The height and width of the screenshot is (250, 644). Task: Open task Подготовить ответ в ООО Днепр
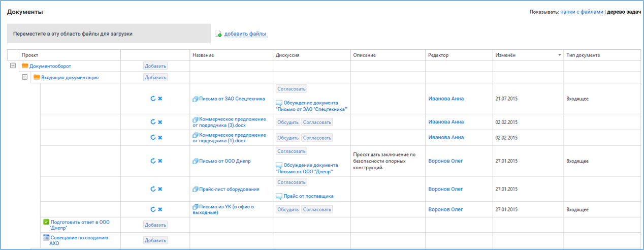coord(80,225)
